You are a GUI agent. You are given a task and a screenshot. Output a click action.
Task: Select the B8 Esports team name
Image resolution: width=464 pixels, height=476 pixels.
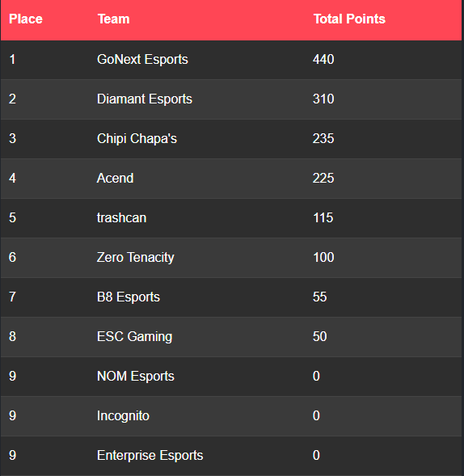point(129,297)
